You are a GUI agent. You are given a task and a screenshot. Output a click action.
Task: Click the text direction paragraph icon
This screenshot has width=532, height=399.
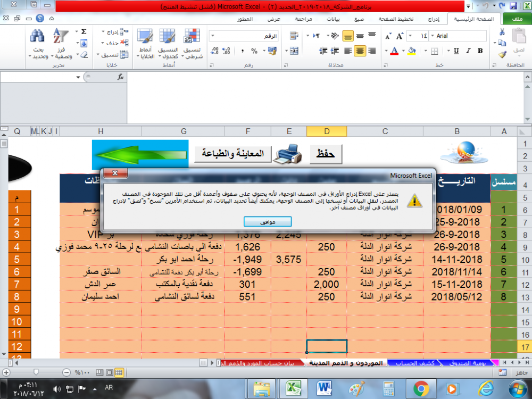(x=316, y=36)
